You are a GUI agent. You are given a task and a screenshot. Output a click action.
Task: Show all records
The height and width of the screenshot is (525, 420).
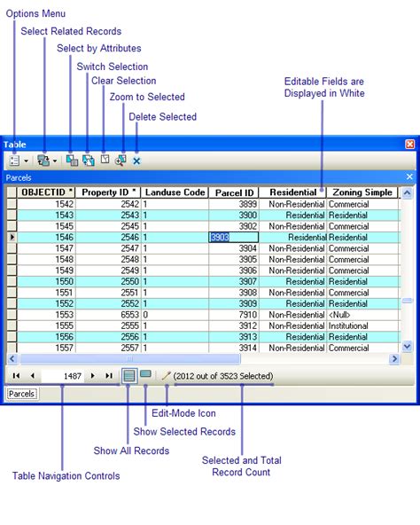coord(129,376)
